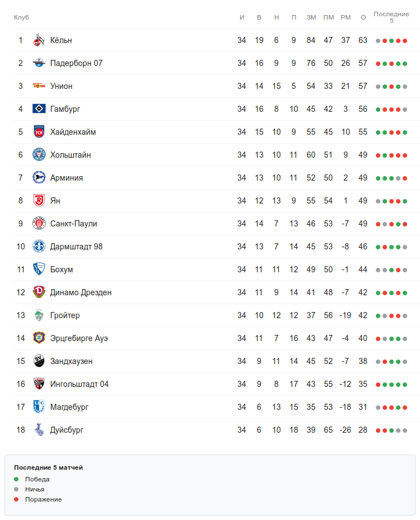Open the Бохум team page
This screenshot has width=420, height=520.
point(61,270)
